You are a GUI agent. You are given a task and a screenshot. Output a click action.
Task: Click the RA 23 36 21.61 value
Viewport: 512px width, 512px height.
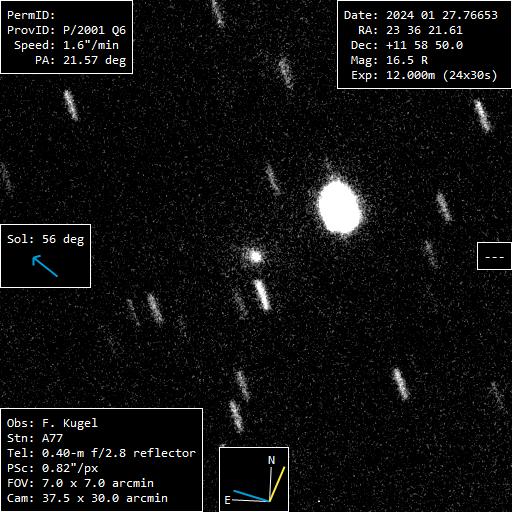coord(424,30)
